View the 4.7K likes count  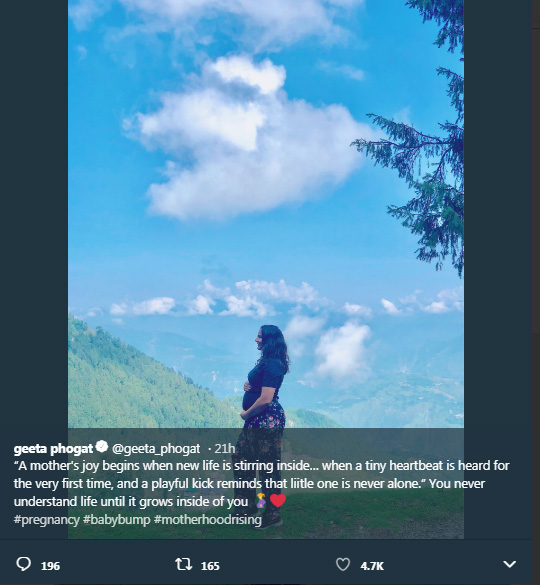pos(372,566)
